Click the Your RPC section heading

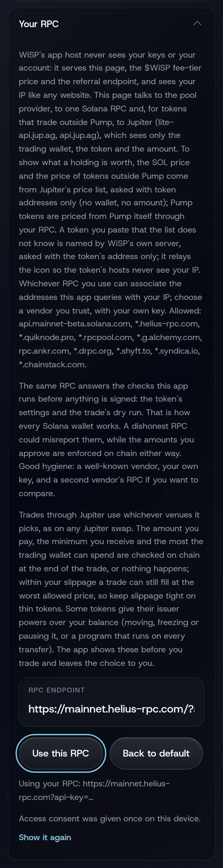pyautogui.click(x=39, y=24)
